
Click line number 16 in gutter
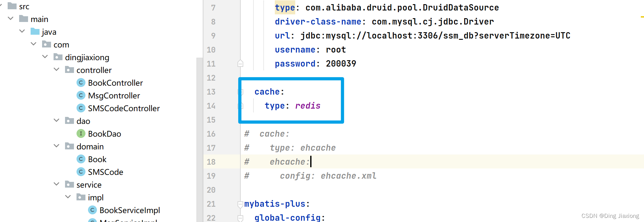pyautogui.click(x=211, y=134)
